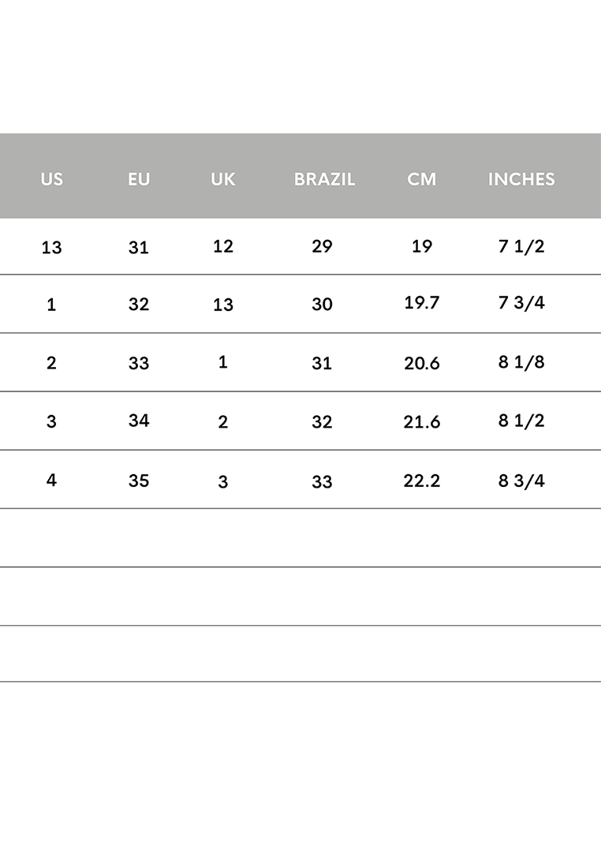The width and height of the screenshot is (601, 868).
Task: Click EU size 34 cell
Action: point(139,421)
